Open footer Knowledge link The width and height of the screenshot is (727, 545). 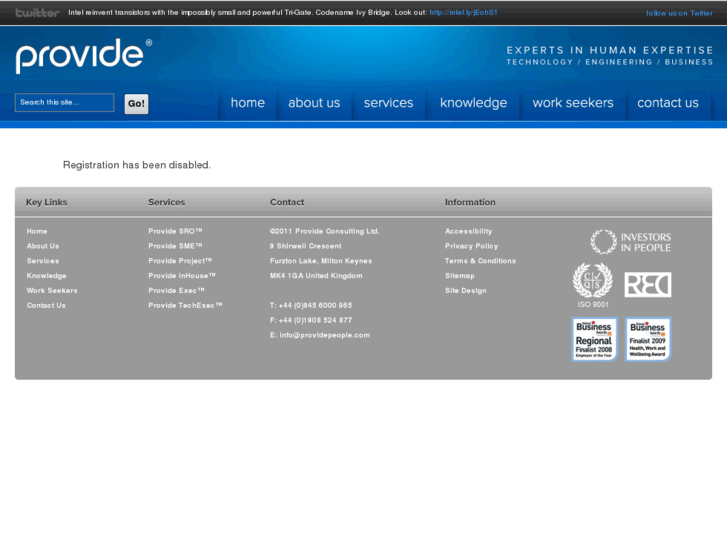[46, 276]
